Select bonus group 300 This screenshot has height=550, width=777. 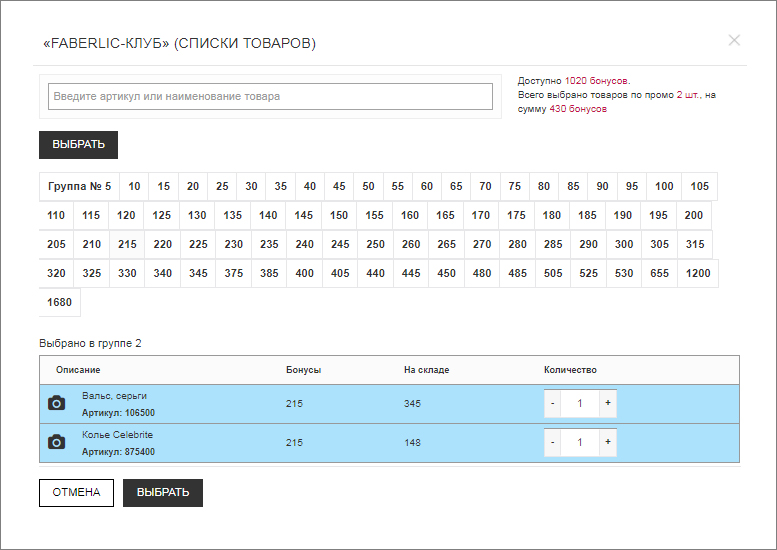point(624,244)
